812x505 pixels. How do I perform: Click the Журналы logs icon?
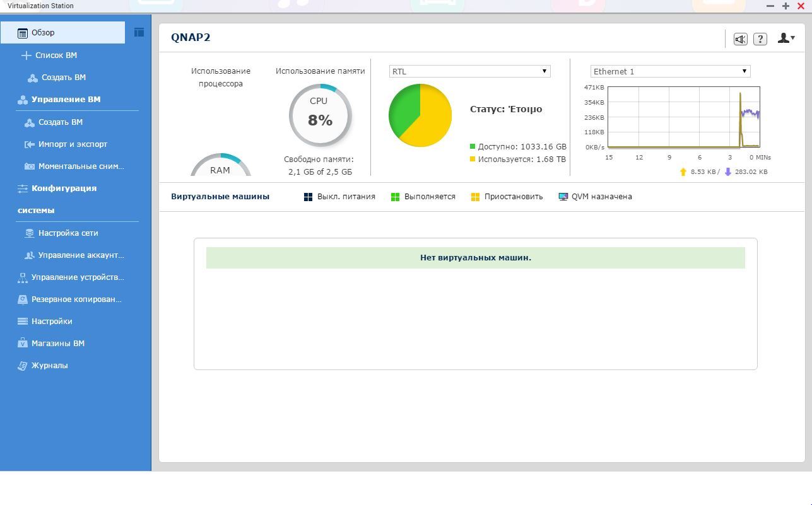tap(23, 366)
